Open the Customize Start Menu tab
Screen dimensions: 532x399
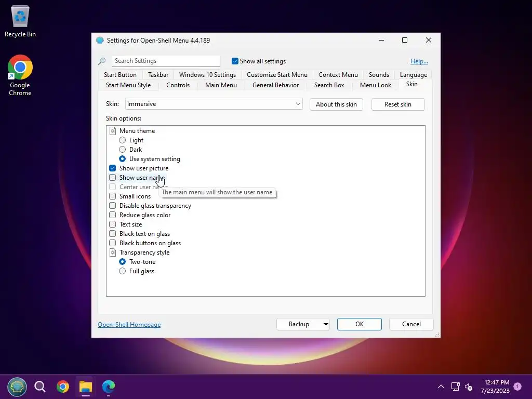(x=277, y=75)
